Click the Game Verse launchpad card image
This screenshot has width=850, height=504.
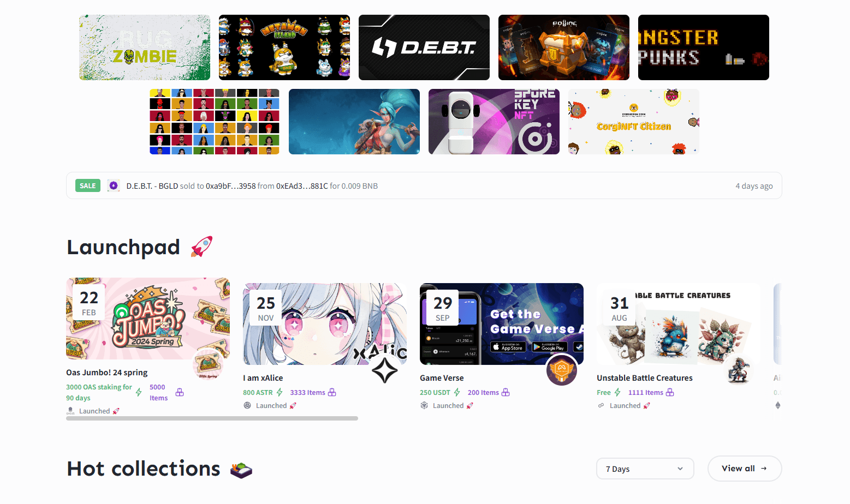coord(502,324)
